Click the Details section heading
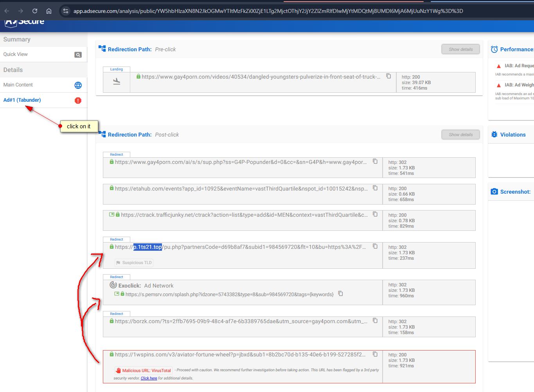The image size is (534, 392). click(x=13, y=70)
